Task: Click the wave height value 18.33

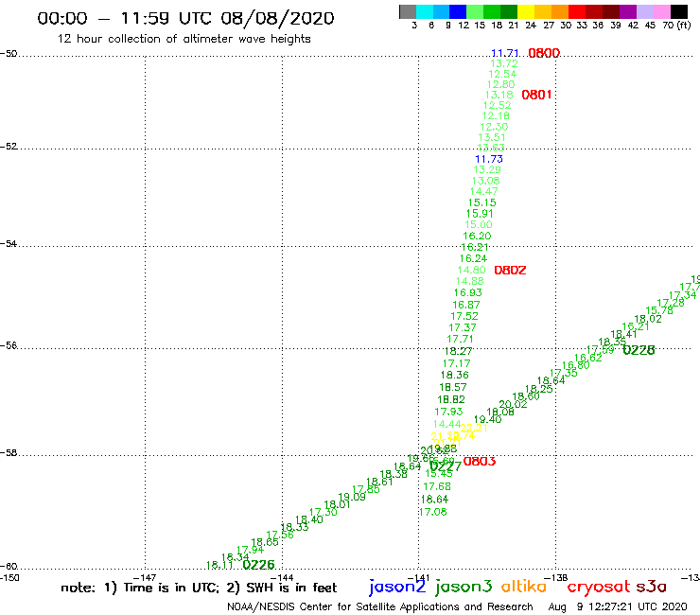Action: (294, 527)
